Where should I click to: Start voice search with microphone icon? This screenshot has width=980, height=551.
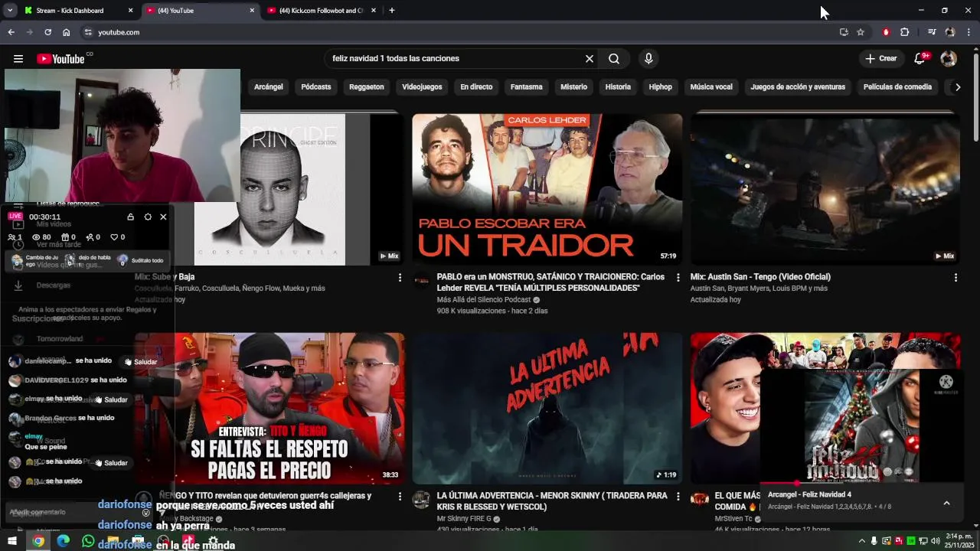[x=648, y=59]
